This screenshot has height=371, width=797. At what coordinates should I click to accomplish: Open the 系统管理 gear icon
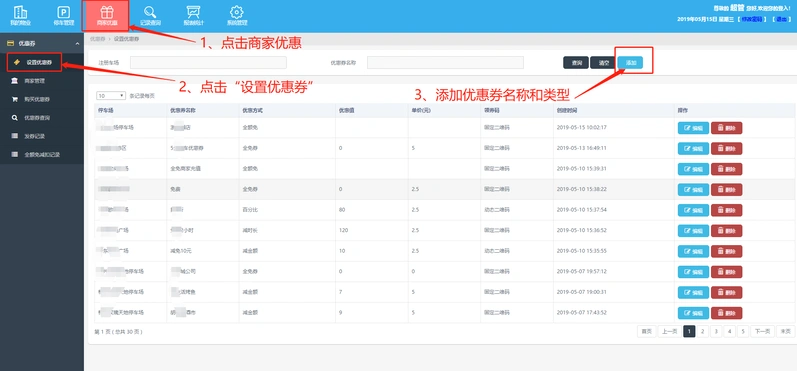[237, 15]
